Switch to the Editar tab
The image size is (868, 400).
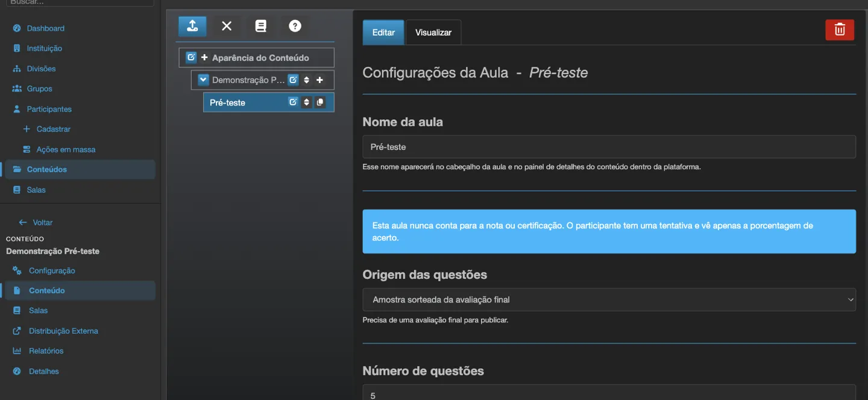point(383,33)
